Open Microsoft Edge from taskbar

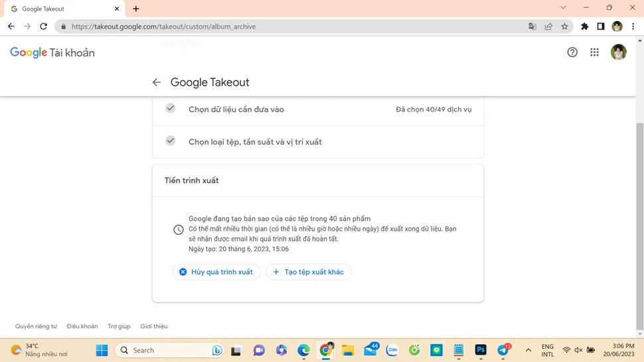click(303, 350)
